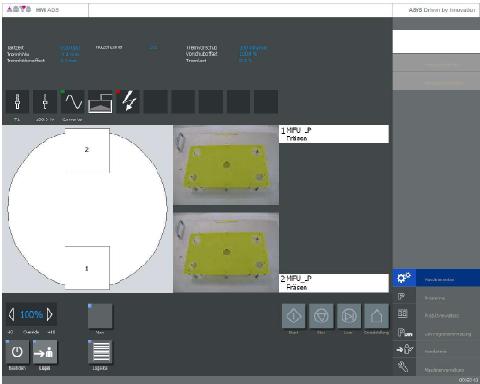Screen dimensions: 480x384
Task: Select the highlighted gears menu entry
Action: (436, 278)
